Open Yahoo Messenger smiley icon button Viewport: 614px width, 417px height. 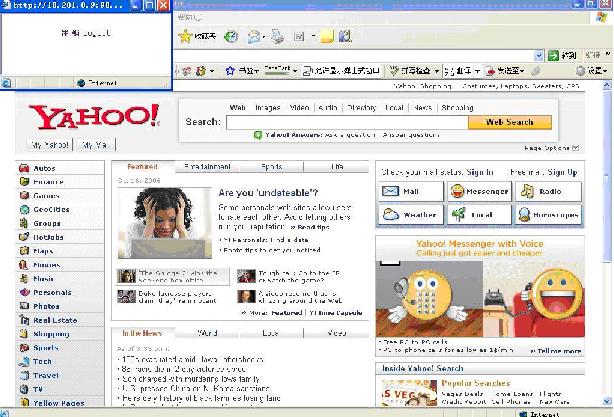coord(479,190)
